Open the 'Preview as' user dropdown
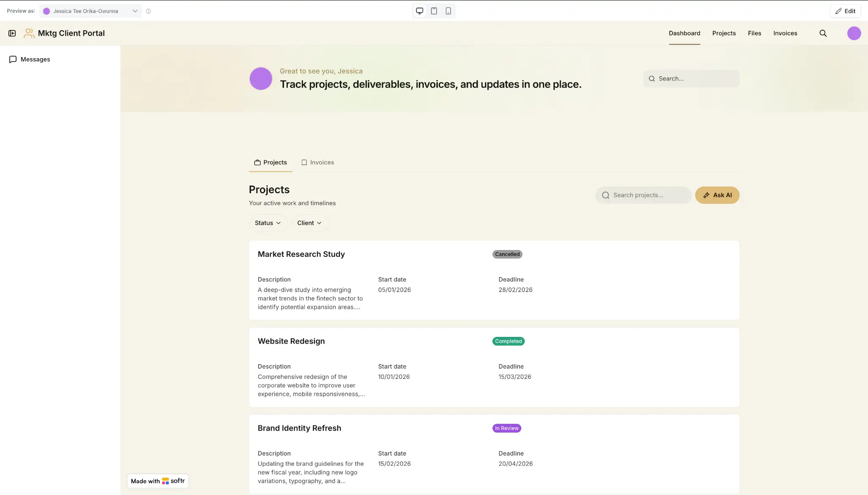 [x=90, y=11]
